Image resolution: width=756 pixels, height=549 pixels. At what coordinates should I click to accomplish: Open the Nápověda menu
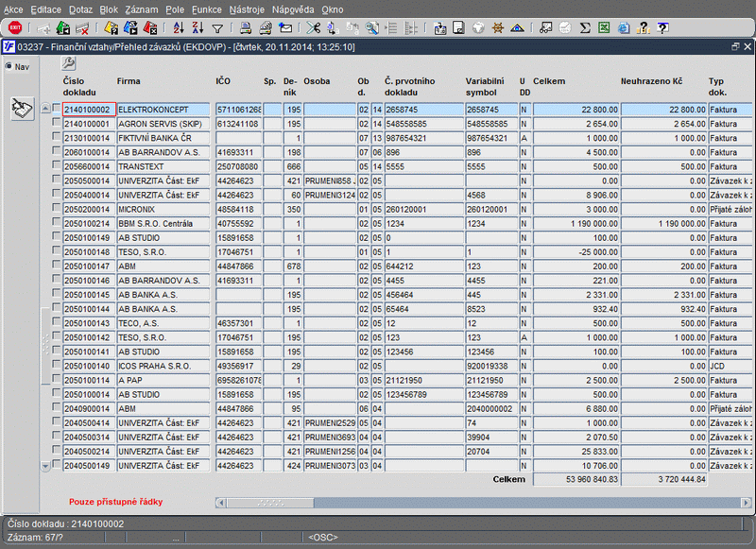(x=293, y=9)
